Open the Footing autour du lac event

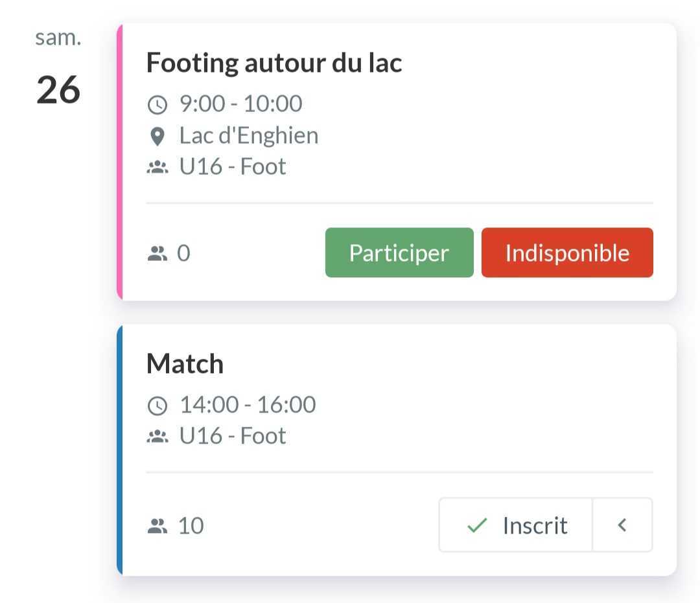click(274, 63)
